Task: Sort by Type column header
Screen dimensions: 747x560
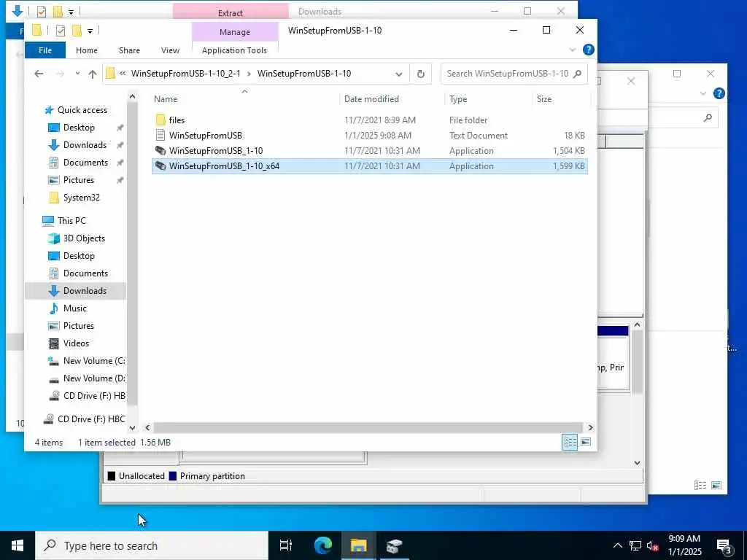Action: [488, 99]
